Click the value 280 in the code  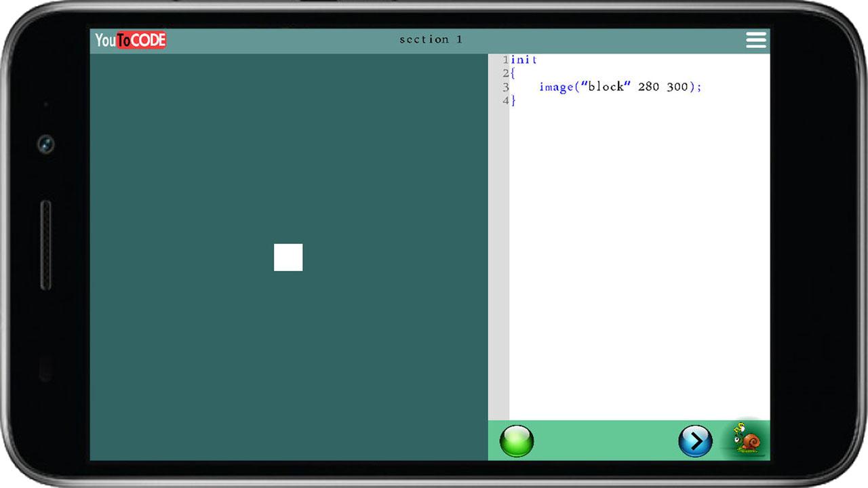point(649,87)
